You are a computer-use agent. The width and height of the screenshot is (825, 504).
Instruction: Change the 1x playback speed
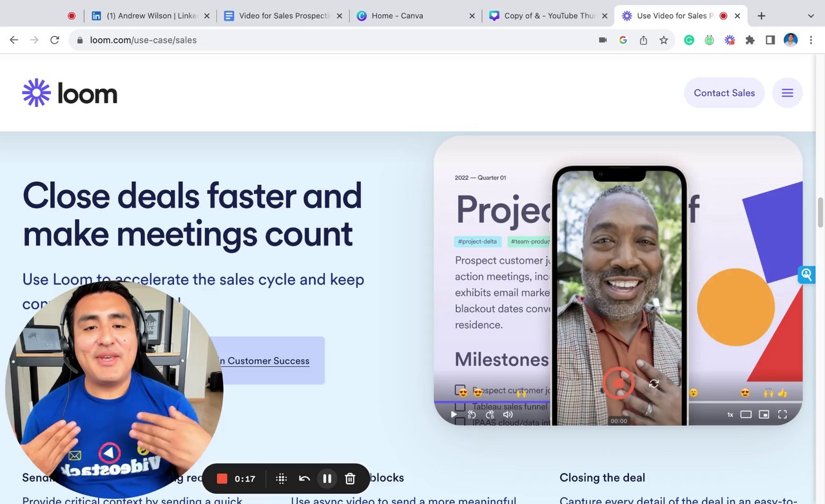tap(730, 414)
